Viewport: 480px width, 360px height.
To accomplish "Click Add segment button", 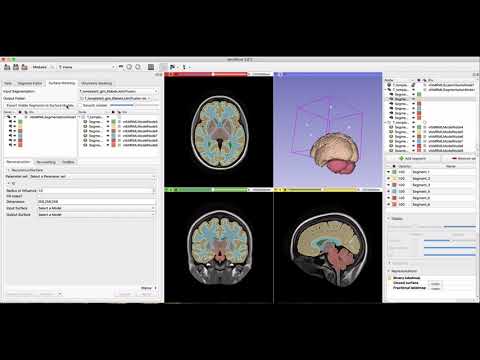I will coord(413,158).
